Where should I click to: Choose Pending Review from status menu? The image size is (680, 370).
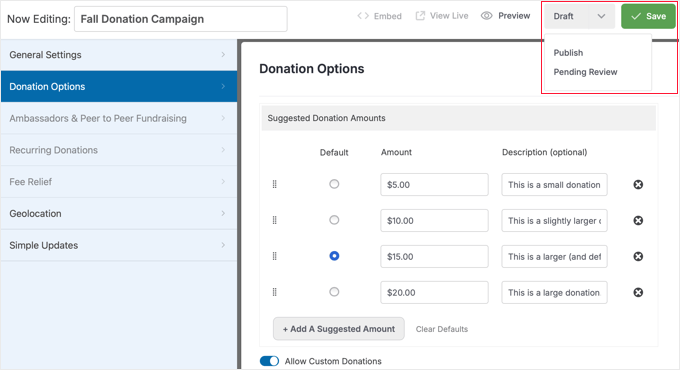tap(585, 72)
